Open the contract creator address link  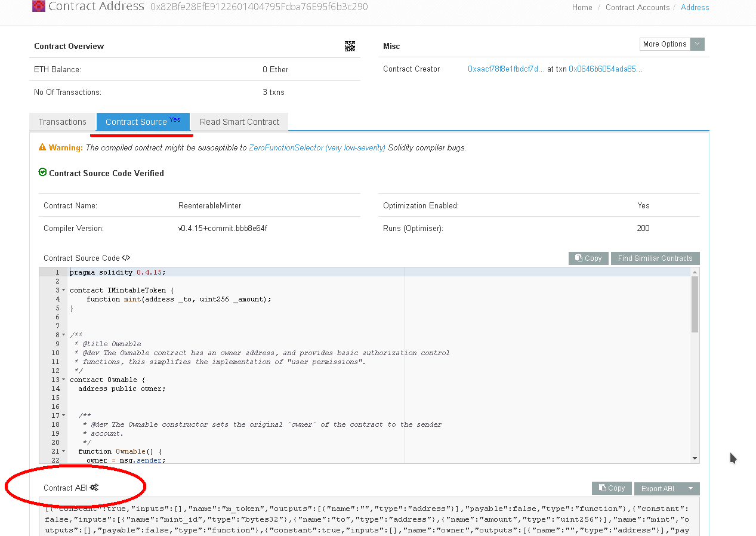506,69
